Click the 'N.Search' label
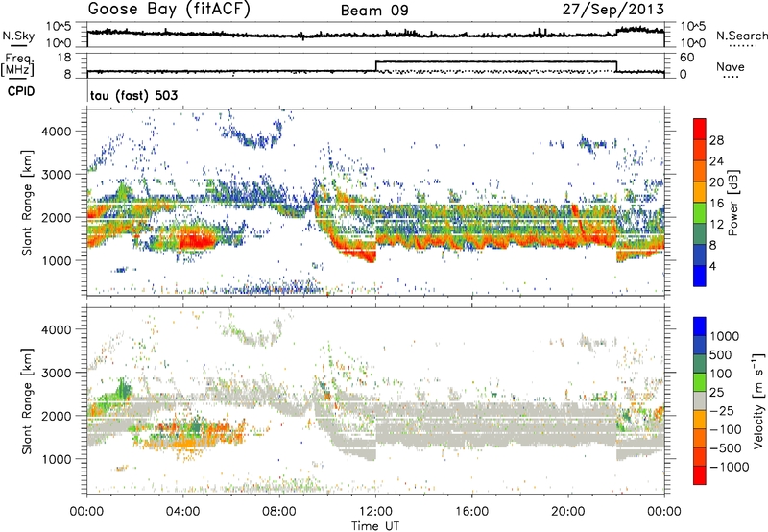Viewport: 768px width, 532px height. pos(741,36)
